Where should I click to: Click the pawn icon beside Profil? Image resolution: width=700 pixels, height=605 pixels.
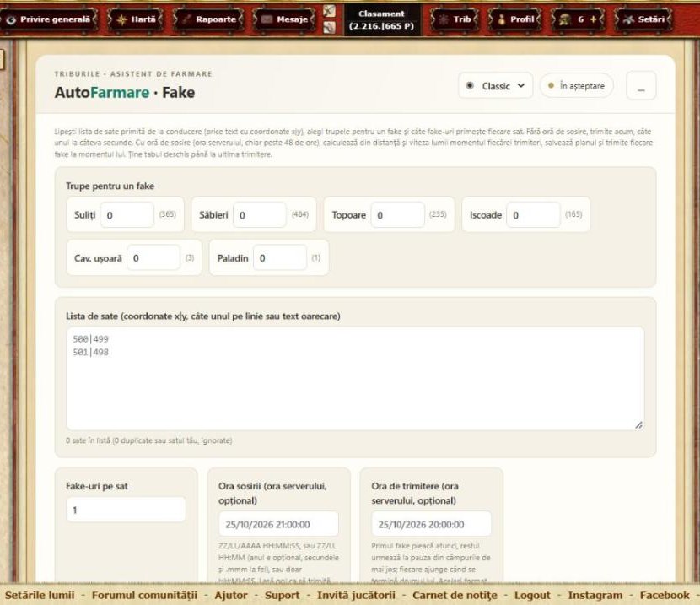[501, 19]
